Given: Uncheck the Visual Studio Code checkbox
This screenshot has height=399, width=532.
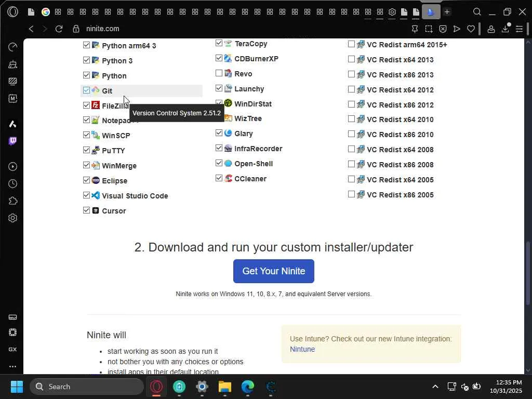Looking at the screenshot, I should [x=87, y=195].
